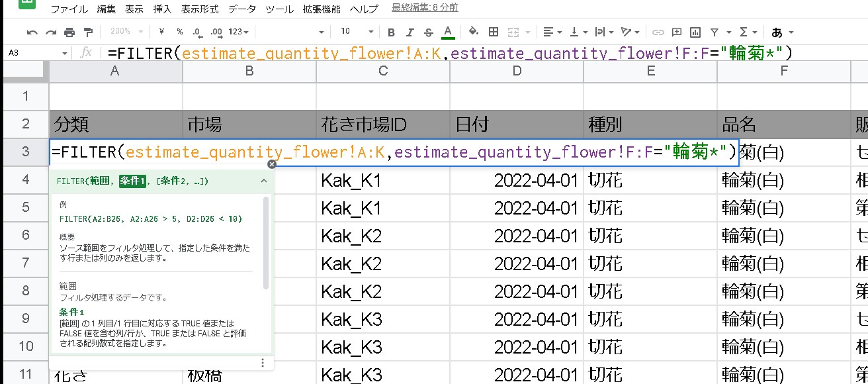868x384 pixels.
Task: Click the insert chart icon
Action: point(696,31)
